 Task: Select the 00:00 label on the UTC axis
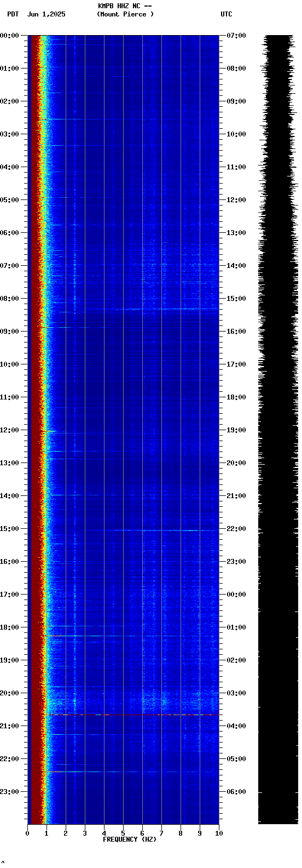point(236,595)
